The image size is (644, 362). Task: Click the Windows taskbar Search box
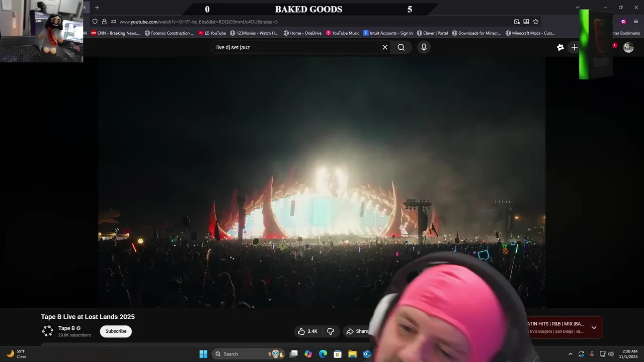click(248, 354)
